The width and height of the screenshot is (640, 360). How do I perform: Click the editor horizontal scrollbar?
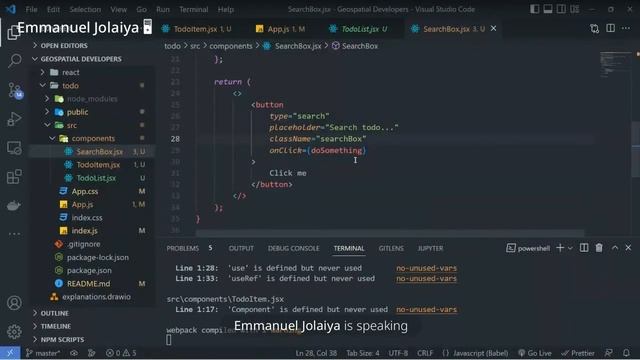point(390,233)
